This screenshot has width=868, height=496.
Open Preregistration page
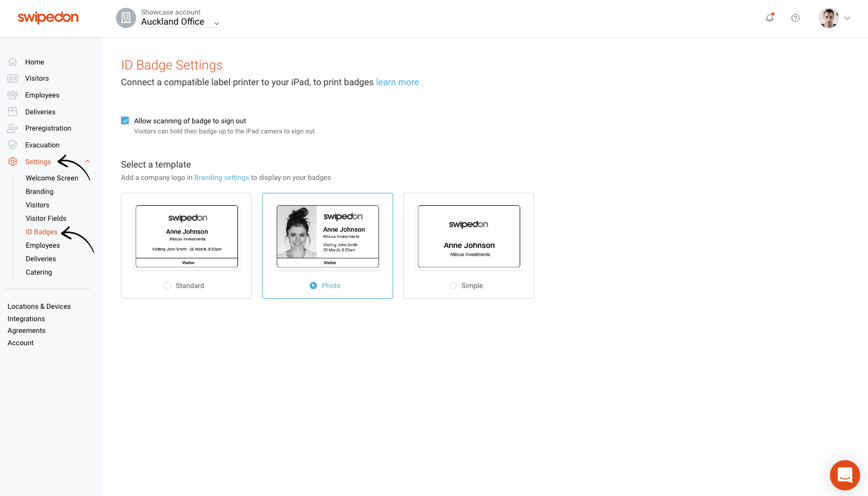tap(48, 128)
